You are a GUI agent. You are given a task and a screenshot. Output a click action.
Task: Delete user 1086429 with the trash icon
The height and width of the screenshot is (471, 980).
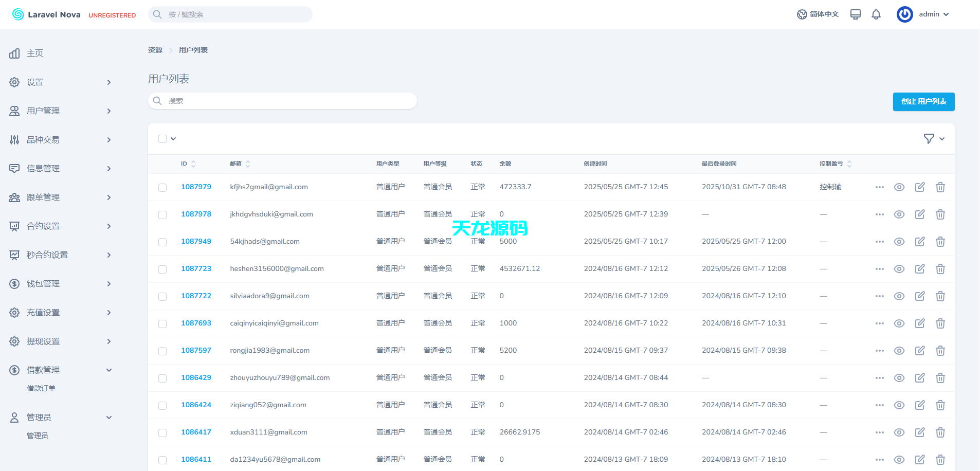940,377
